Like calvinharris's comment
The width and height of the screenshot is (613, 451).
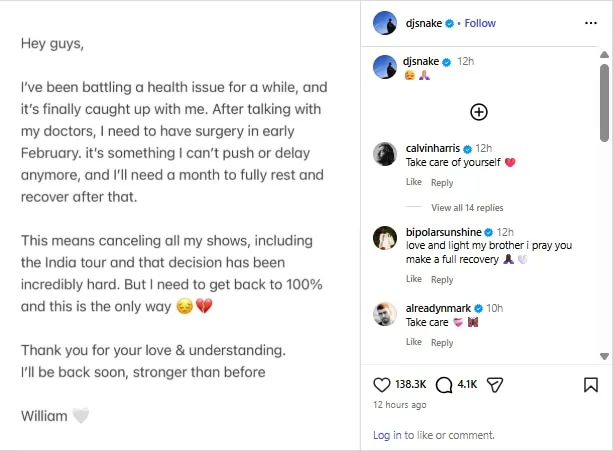[413, 183]
